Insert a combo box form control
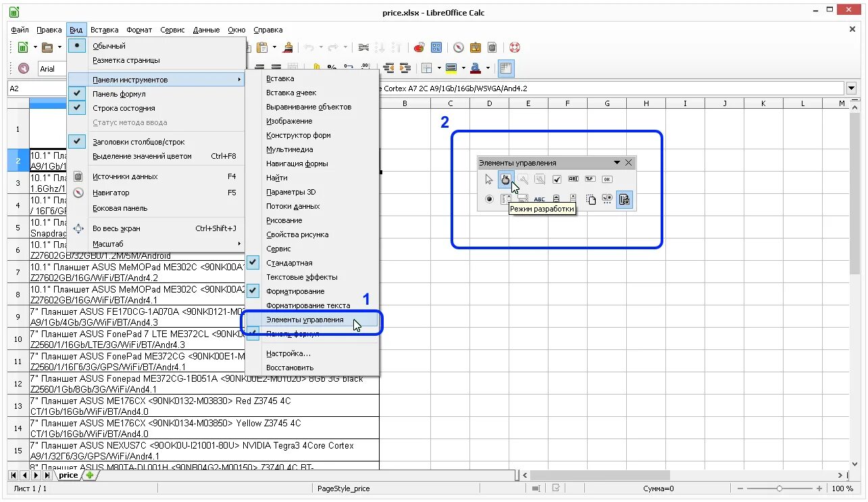This screenshot has width=868, height=502. point(522,199)
